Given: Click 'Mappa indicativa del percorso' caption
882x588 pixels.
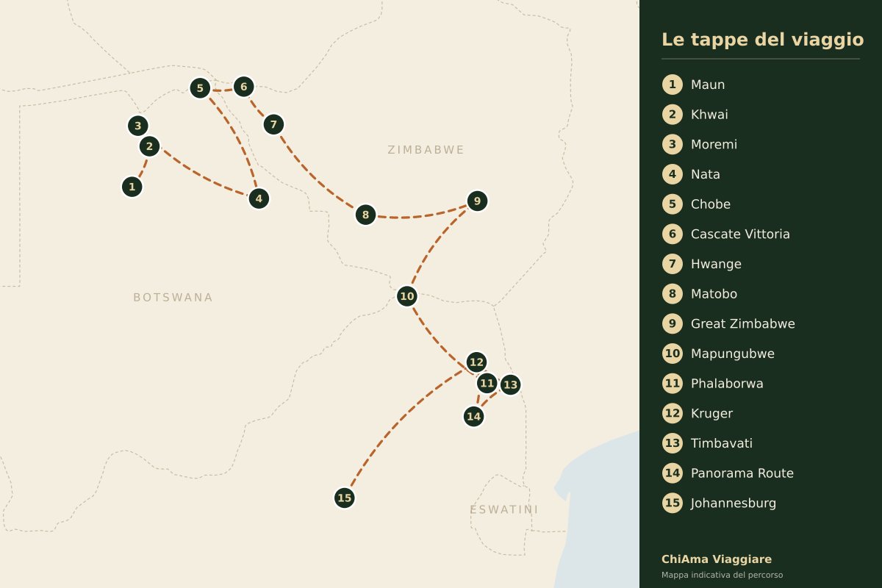Looking at the screenshot, I should click(722, 575).
